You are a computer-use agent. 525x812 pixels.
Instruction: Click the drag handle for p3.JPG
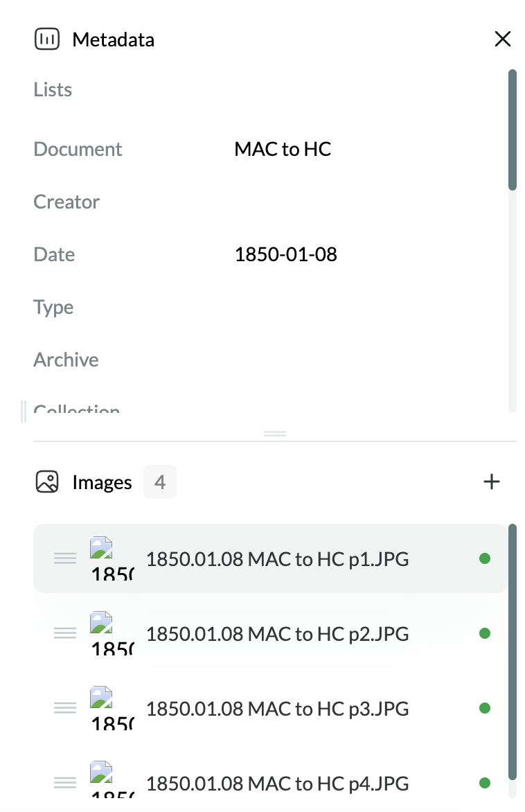click(65, 708)
